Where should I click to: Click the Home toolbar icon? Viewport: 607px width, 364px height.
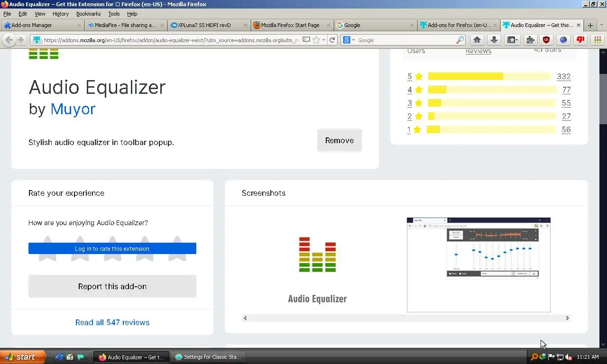pyautogui.click(x=477, y=40)
